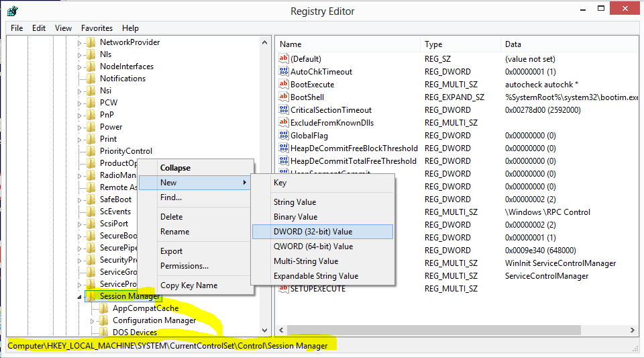
Task: Click the PnP folder icon
Action: (x=91, y=115)
